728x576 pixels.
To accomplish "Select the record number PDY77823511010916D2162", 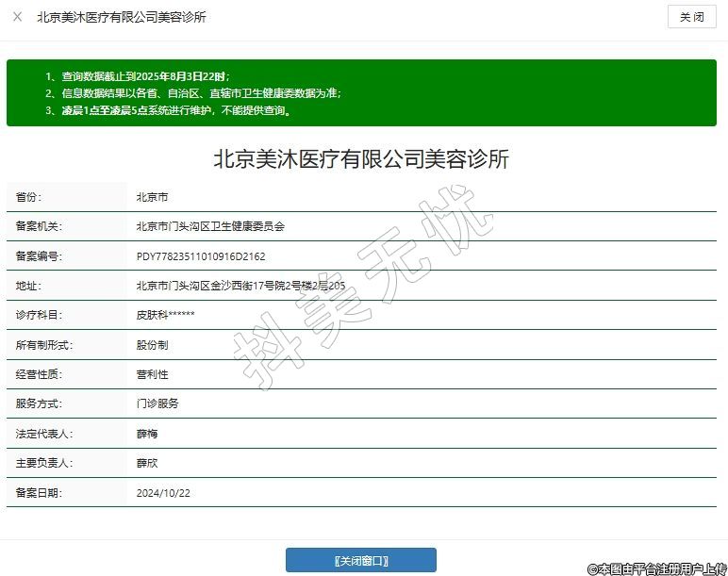I will tap(201, 256).
